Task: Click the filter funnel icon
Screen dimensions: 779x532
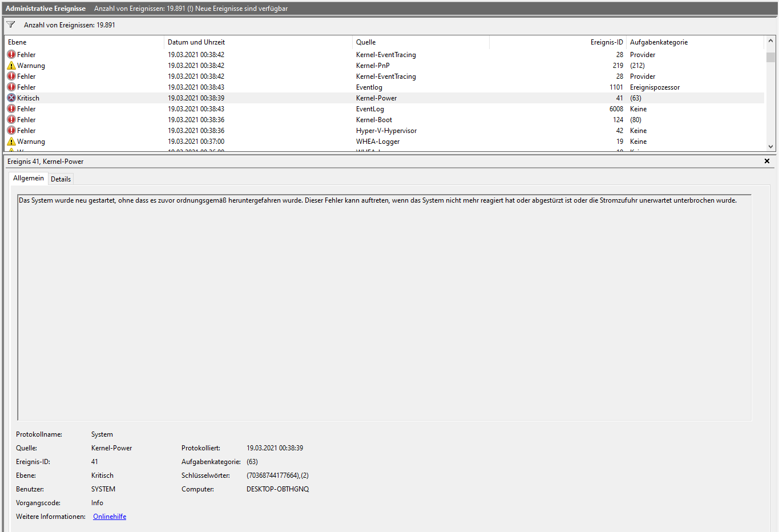Action: tap(11, 25)
